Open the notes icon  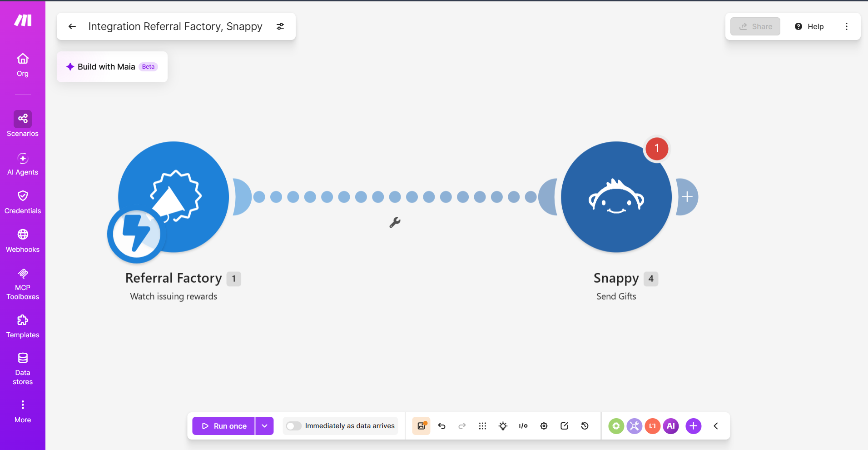pyautogui.click(x=564, y=426)
